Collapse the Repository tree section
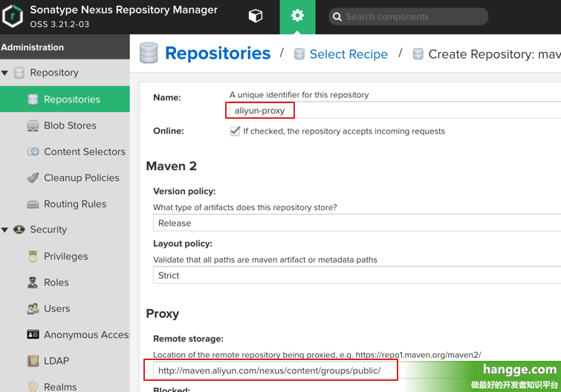Image resolution: width=561 pixels, height=392 pixels. tap(4, 73)
